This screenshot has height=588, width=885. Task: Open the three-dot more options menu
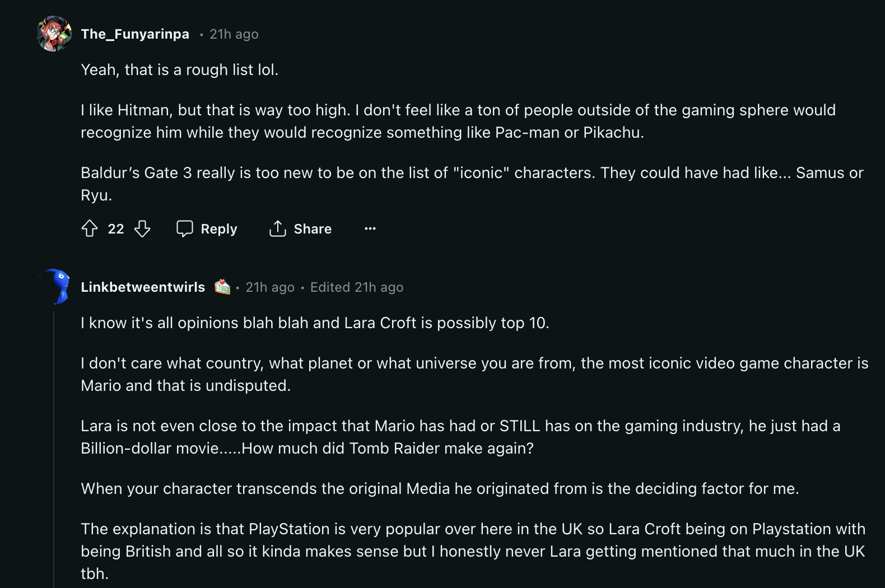(x=370, y=228)
